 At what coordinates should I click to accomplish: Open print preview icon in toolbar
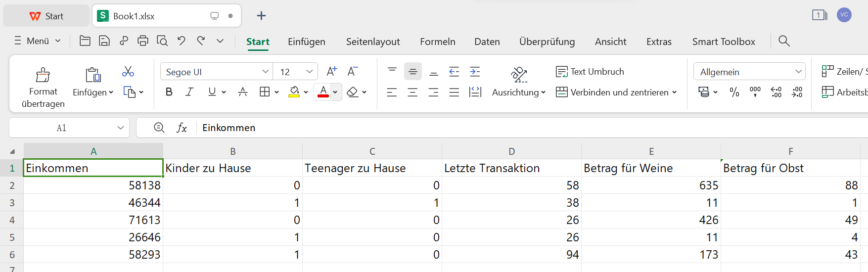162,41
